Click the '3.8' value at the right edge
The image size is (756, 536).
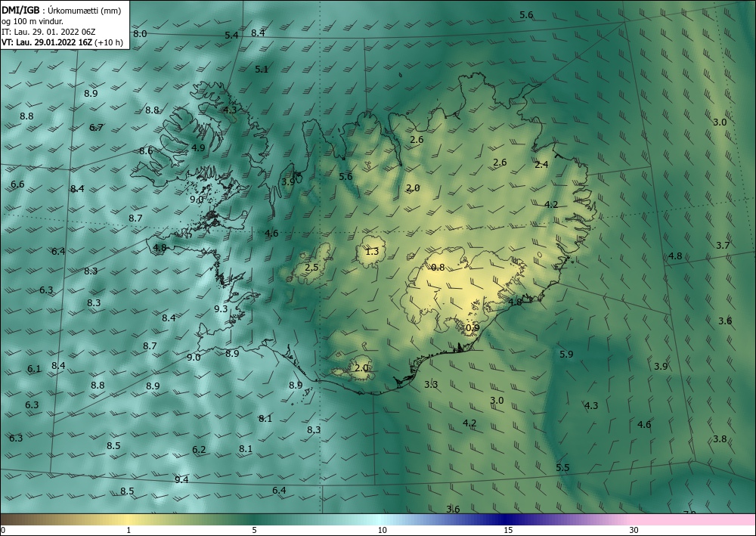pyautogui.click(x=720, y=439)
